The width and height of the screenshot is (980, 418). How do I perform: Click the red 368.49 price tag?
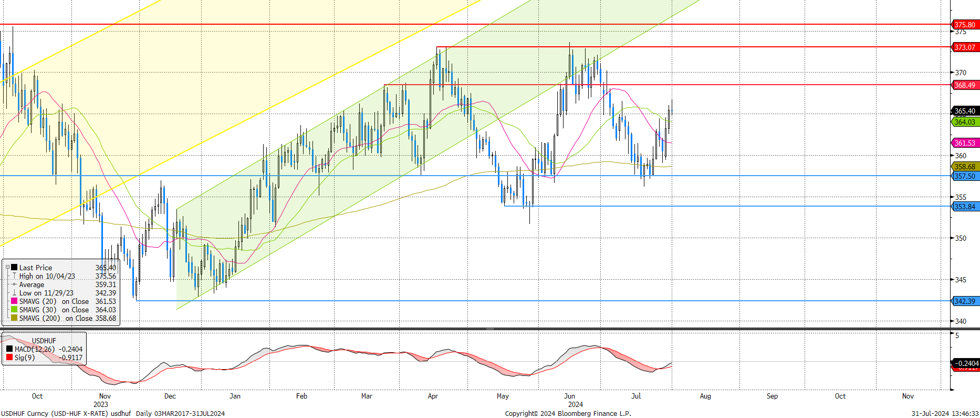(965, 85)
